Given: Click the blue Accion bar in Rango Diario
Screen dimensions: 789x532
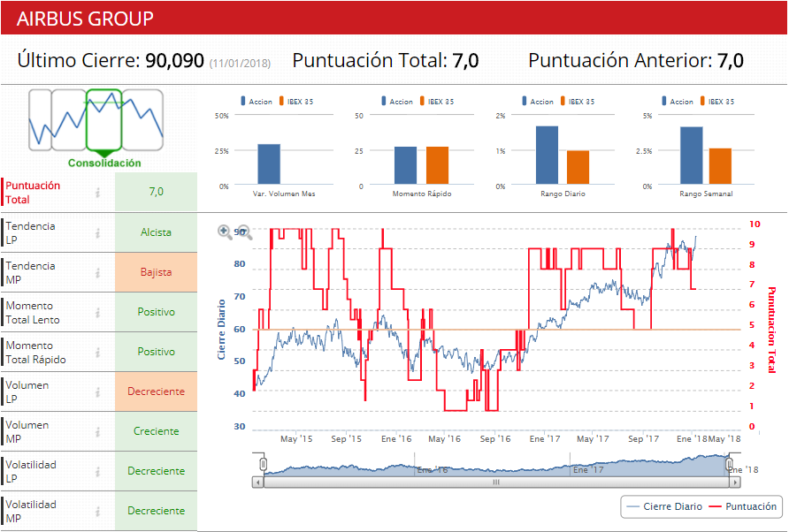Looking at the screenshot, I should point(547,155).
